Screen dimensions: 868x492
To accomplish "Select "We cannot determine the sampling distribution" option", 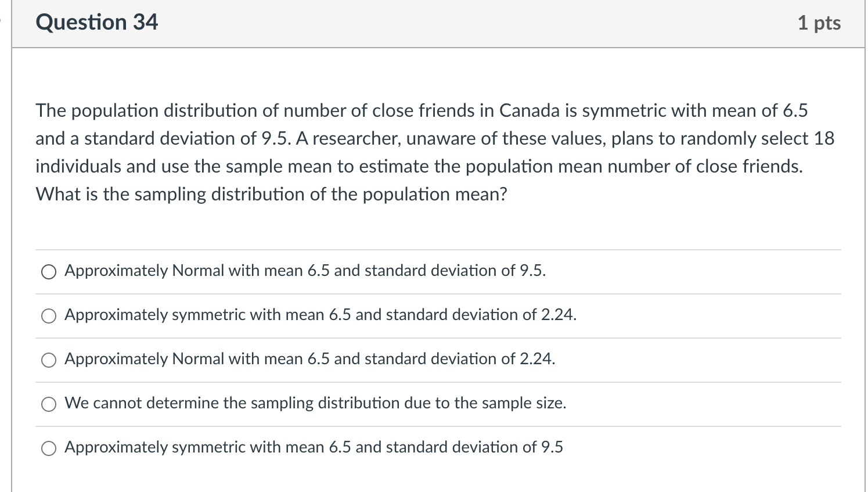I will [x=49, y=404].
